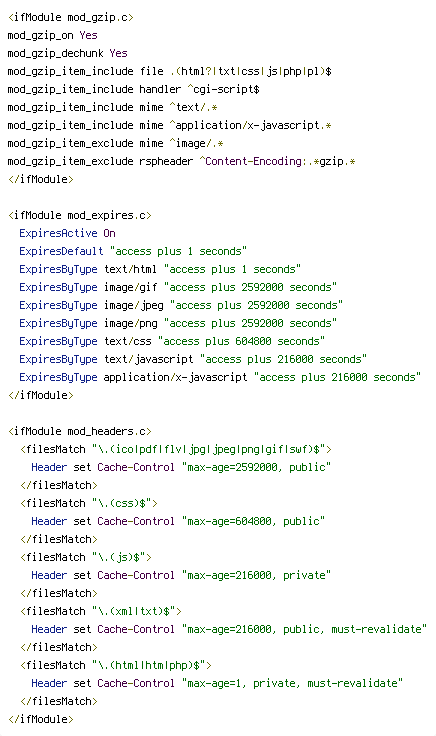
Task: Click the ExpiresByType image/gif line
Action: click(x=178, y=287)
